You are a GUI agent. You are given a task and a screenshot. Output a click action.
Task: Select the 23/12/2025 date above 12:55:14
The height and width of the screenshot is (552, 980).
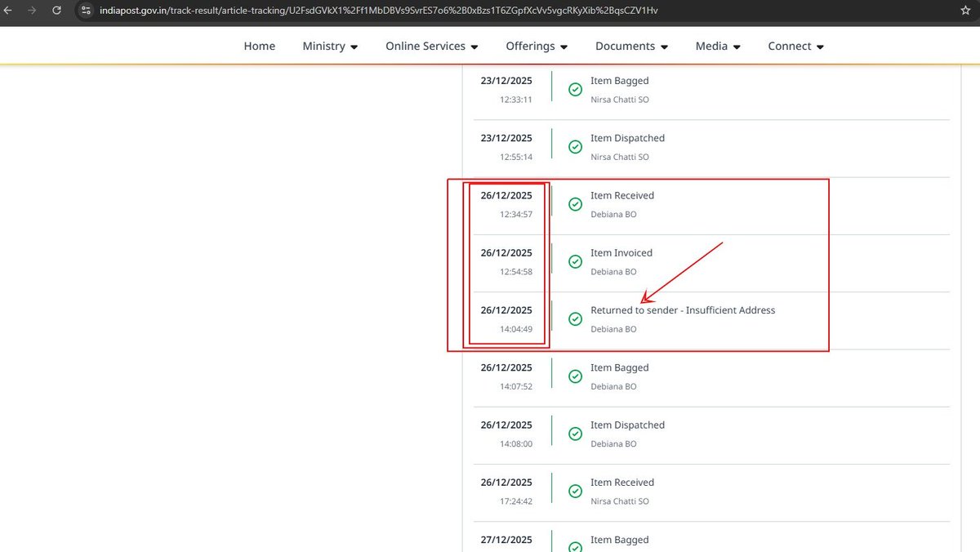tap(506, 138)
